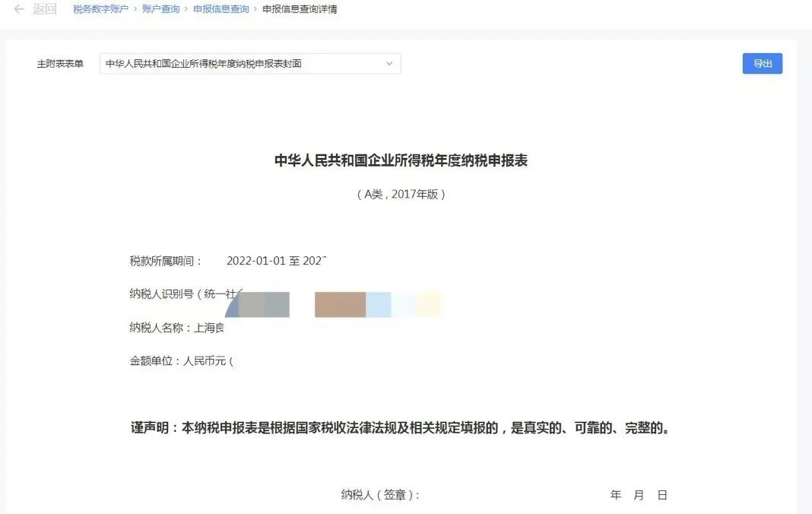Click the 纳税人（签章） signature field
Viewport: 812px width, 514px height.
click(380, 495)
